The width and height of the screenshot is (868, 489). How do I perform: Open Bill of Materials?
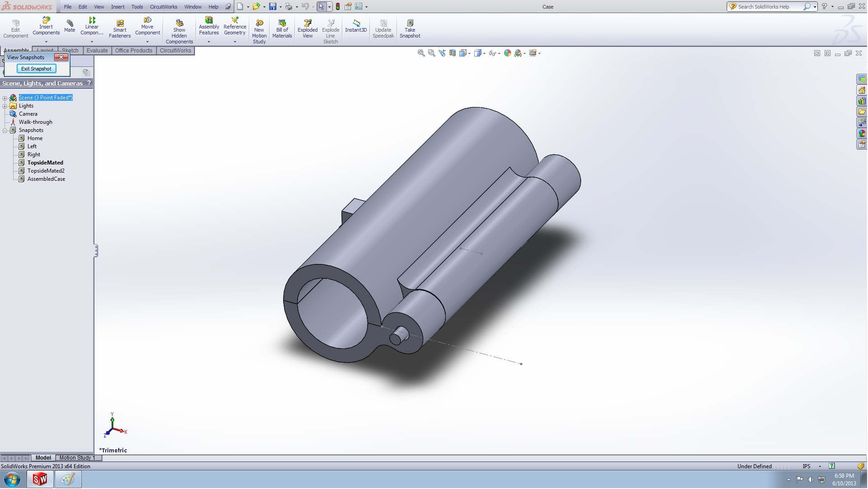pos(282,29)
